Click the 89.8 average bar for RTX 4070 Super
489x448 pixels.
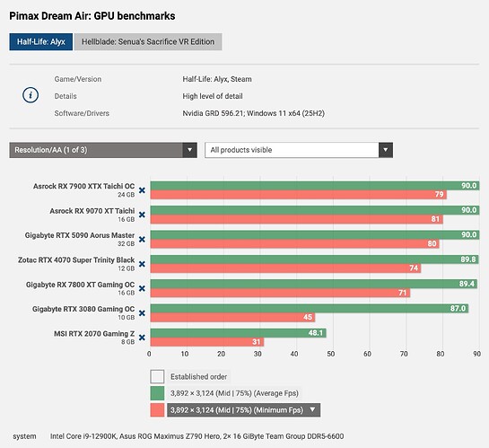point(314,259)
